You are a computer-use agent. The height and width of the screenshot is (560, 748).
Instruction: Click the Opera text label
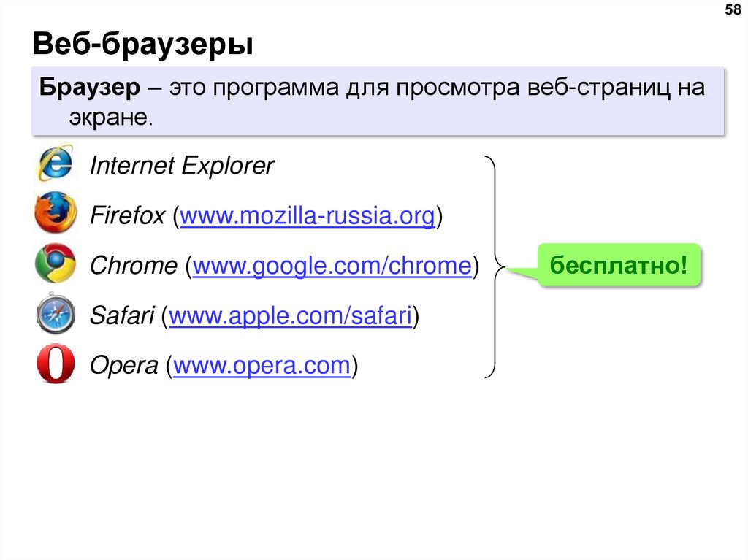click(x=123, y=365)
